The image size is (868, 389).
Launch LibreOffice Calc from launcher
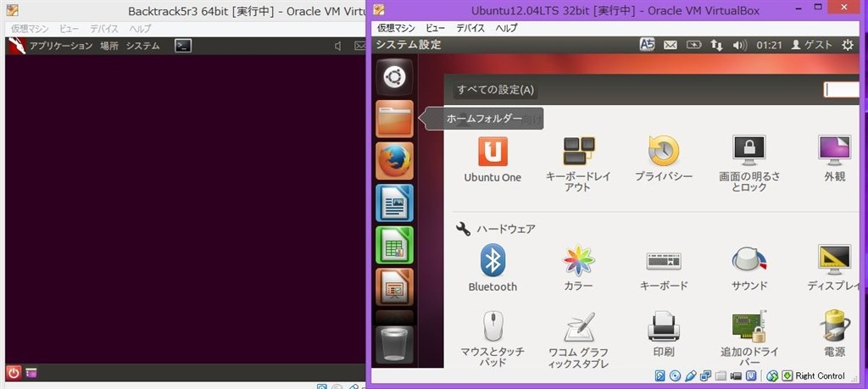pyautogui.click(x=395, y=245)
